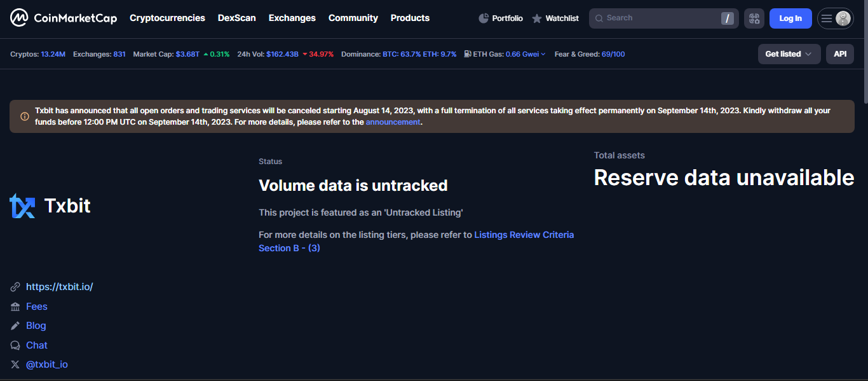Click the 0.31% market cap change

click(216, 54)
